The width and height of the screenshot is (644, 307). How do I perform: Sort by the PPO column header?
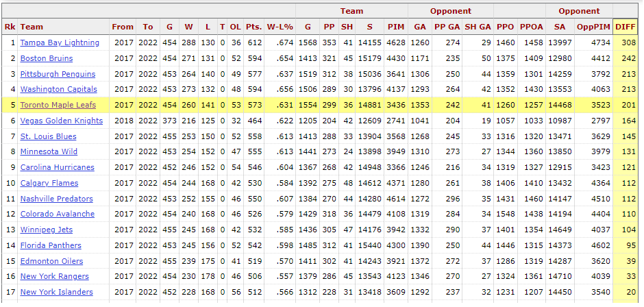click(505, 27)
